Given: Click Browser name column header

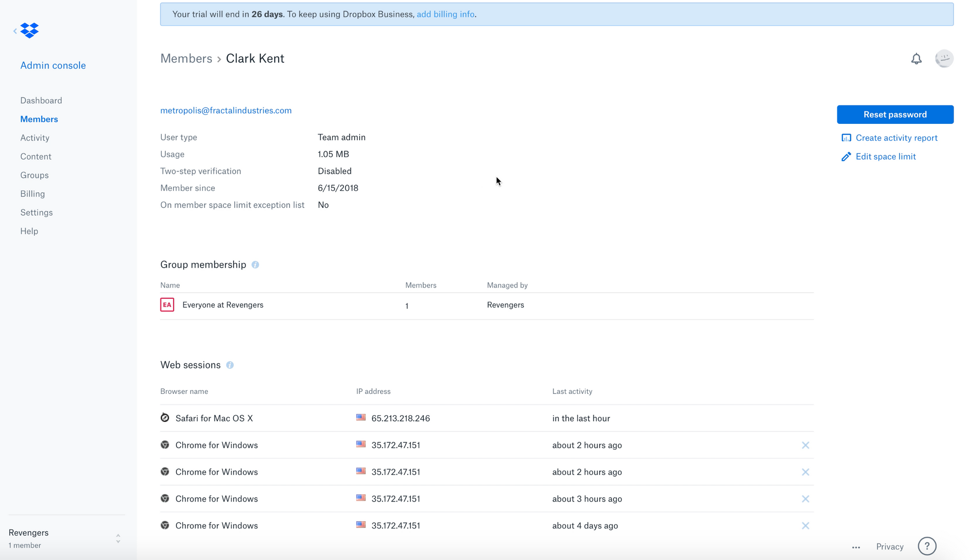Looking at the screenshot, I should 184,391.
